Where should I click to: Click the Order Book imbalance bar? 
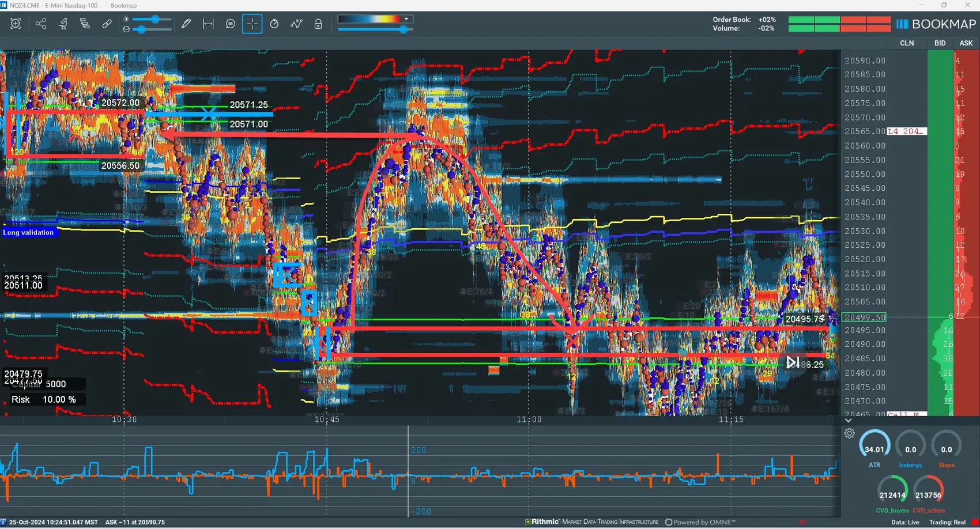[x=839, y=20]
